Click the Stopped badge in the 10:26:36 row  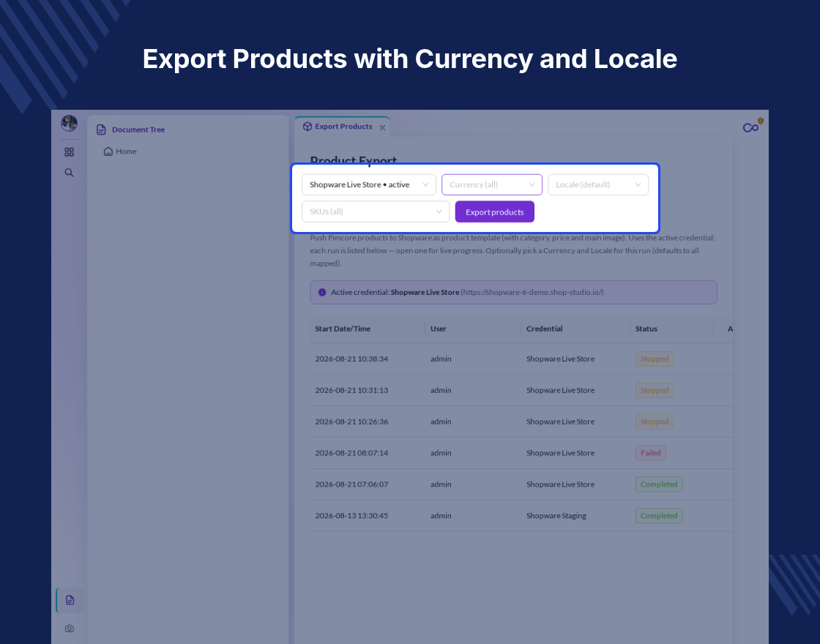(655, 422)
